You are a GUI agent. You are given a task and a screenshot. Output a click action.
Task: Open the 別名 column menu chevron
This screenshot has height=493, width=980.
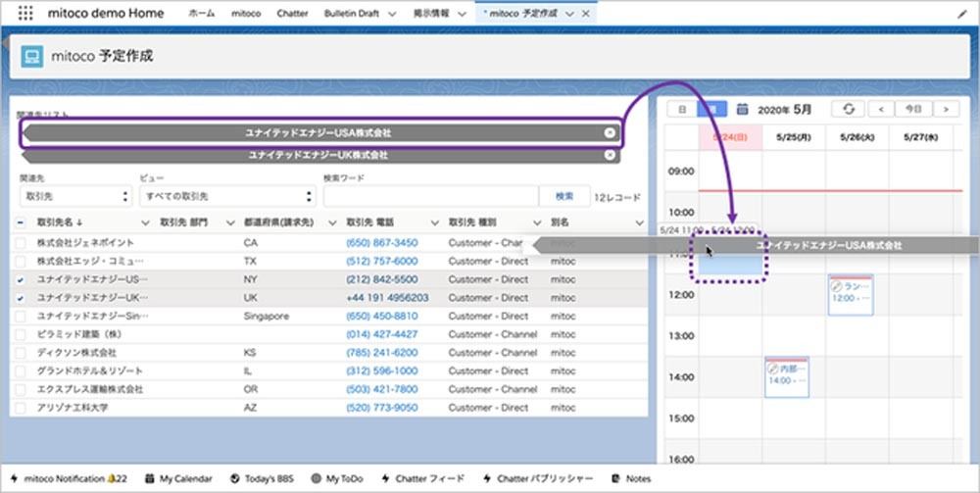tap(639, 222)
